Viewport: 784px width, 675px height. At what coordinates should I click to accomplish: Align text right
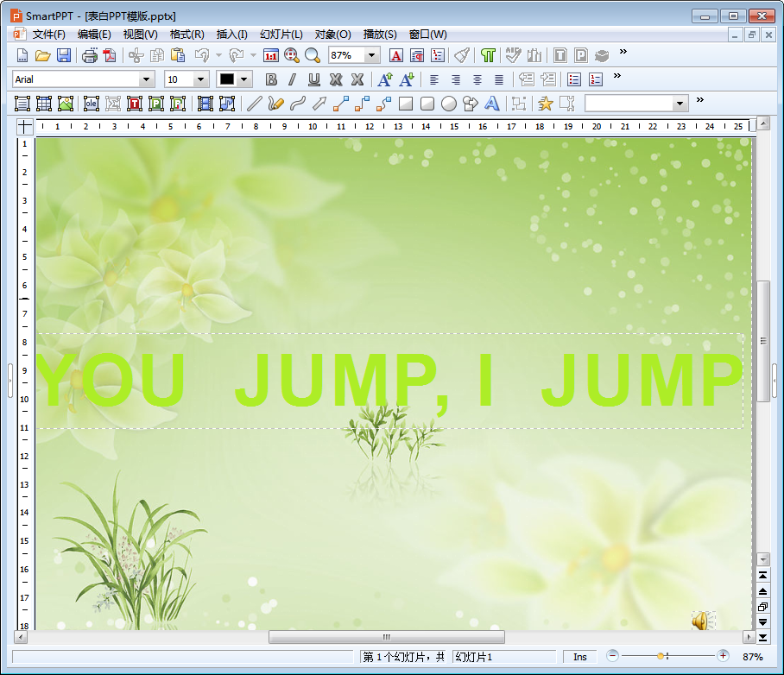point(456,79)
